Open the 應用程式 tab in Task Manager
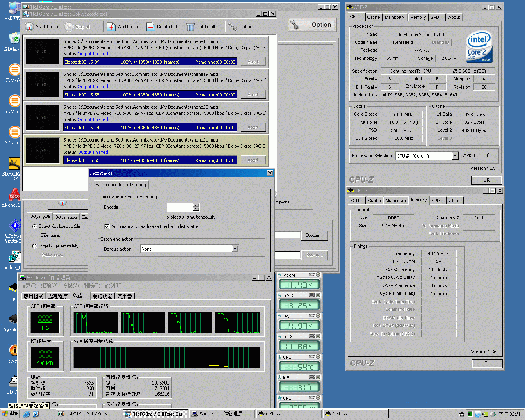 click(x=33, y=296)
